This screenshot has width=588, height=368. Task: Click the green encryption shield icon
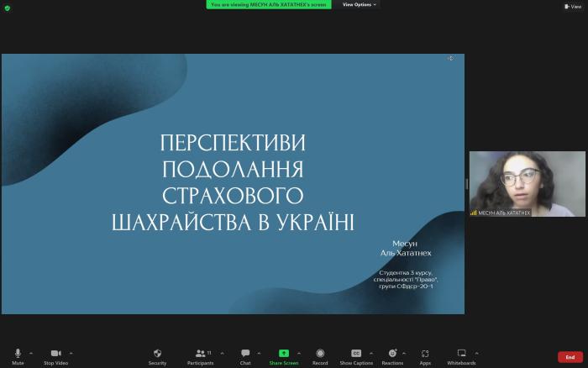7,7
